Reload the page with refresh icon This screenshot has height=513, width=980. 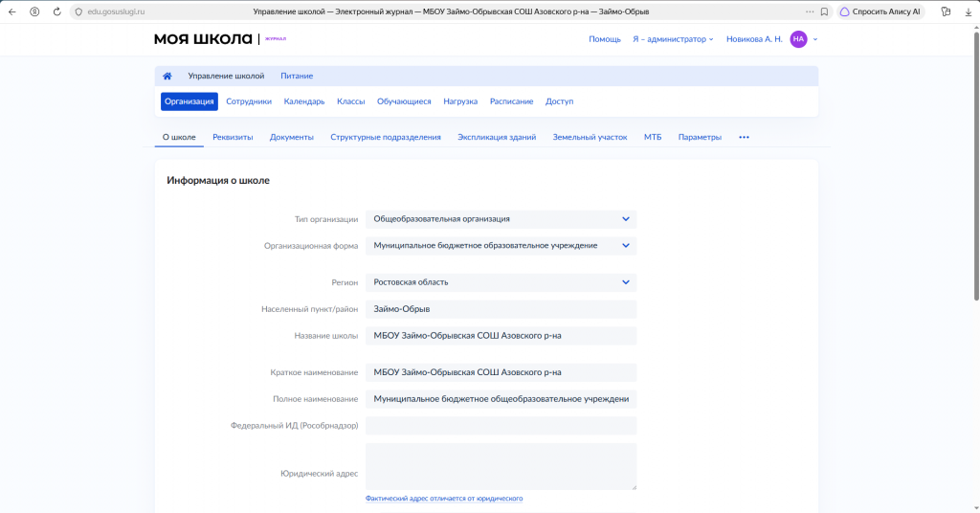click(56, 11)
